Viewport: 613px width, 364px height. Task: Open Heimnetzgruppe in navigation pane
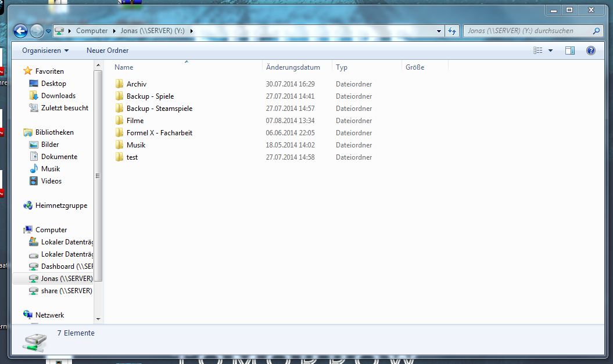click(x=61, y=206)
